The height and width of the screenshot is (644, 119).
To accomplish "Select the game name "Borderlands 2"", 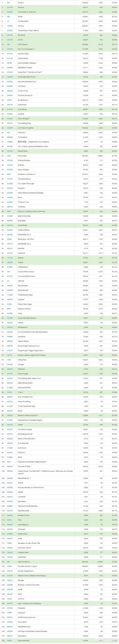I will point(23,100).
